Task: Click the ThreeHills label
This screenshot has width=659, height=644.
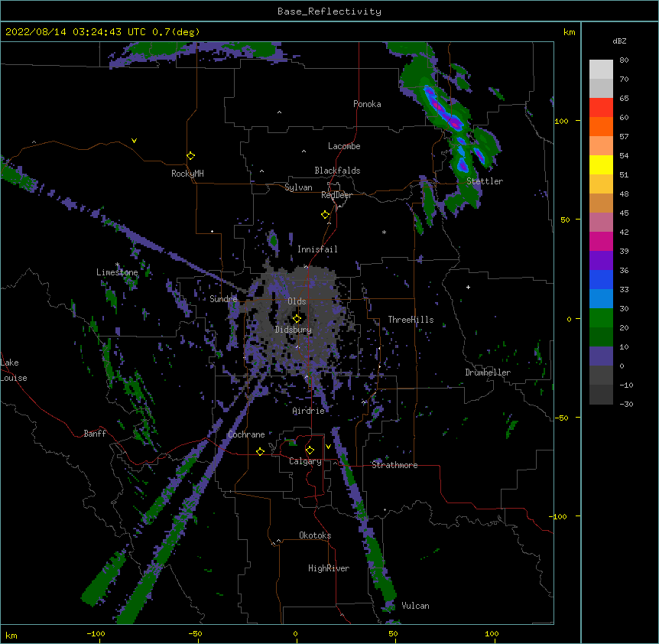Action: [411, 320]
